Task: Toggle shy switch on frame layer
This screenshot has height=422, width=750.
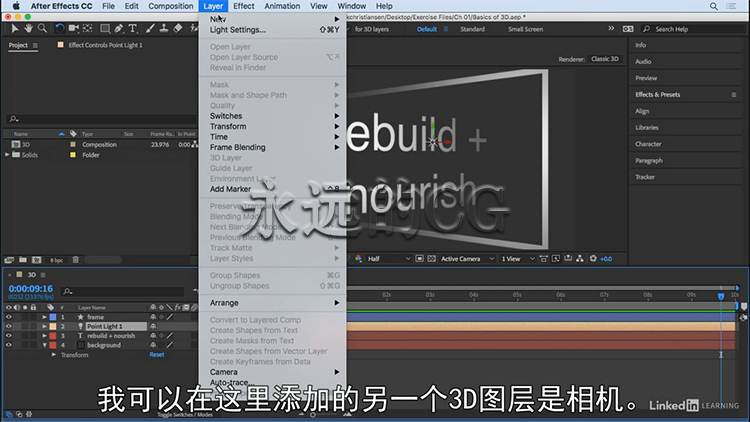Action: (153, 317)
